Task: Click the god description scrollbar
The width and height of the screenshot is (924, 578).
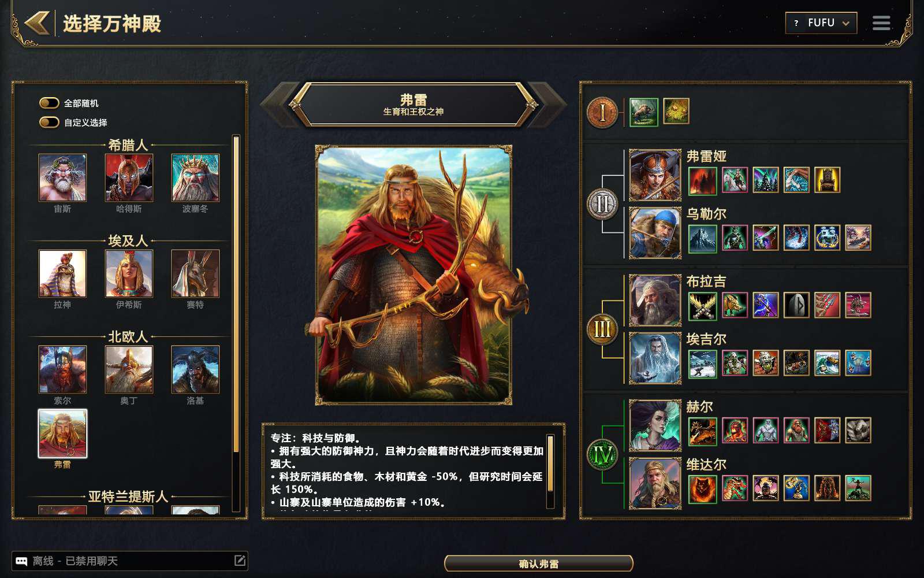Action: click(550, 472)
